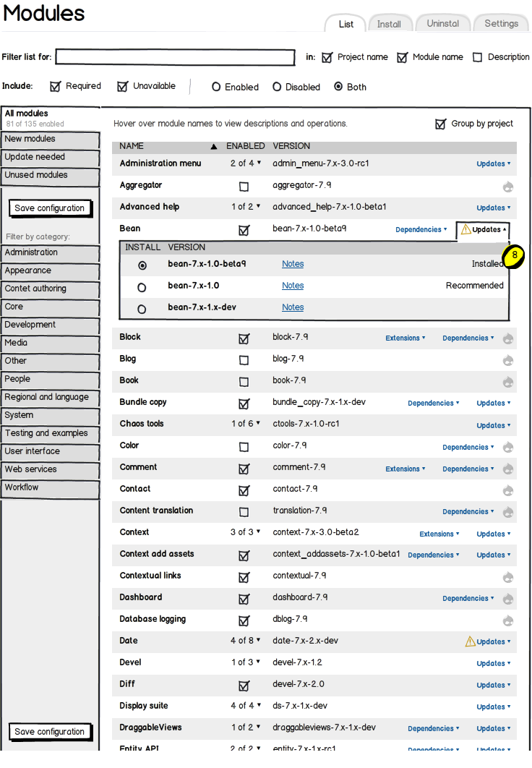Select the Disabled radio option
Viewport: 532px width, 768px height.
coord(277,87)
